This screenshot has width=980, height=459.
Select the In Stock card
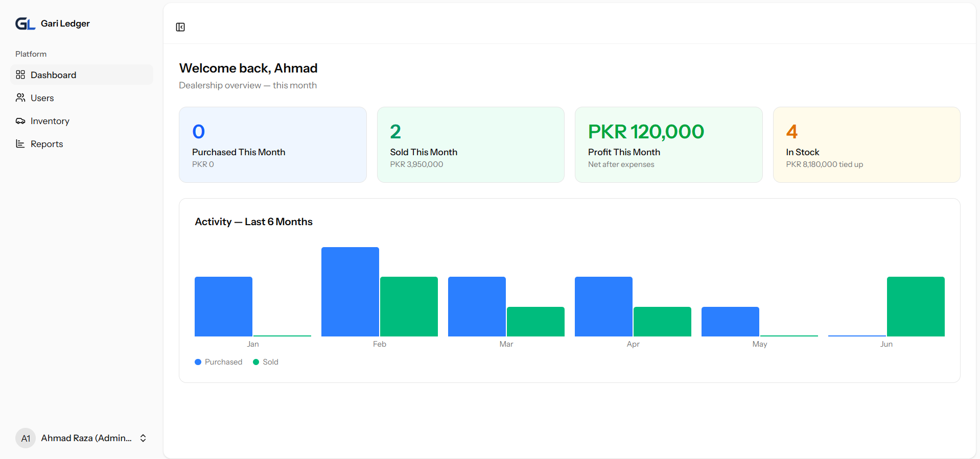click(867, 144)
